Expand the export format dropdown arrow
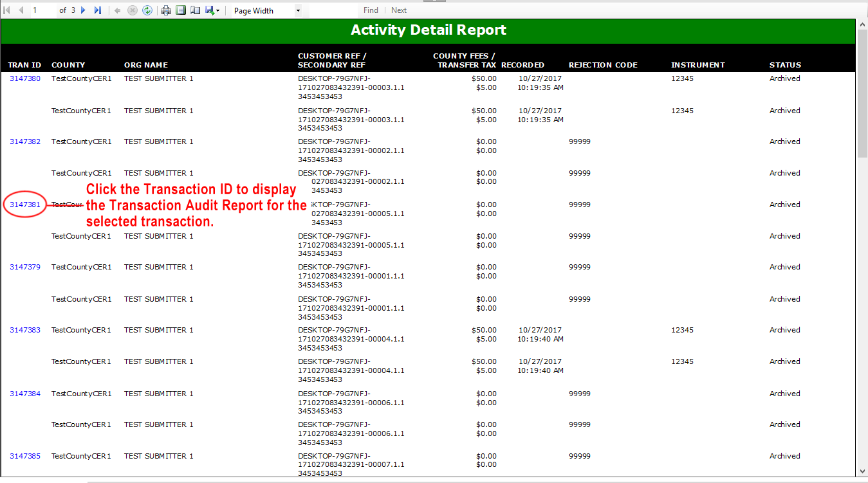 click(218, 11)
